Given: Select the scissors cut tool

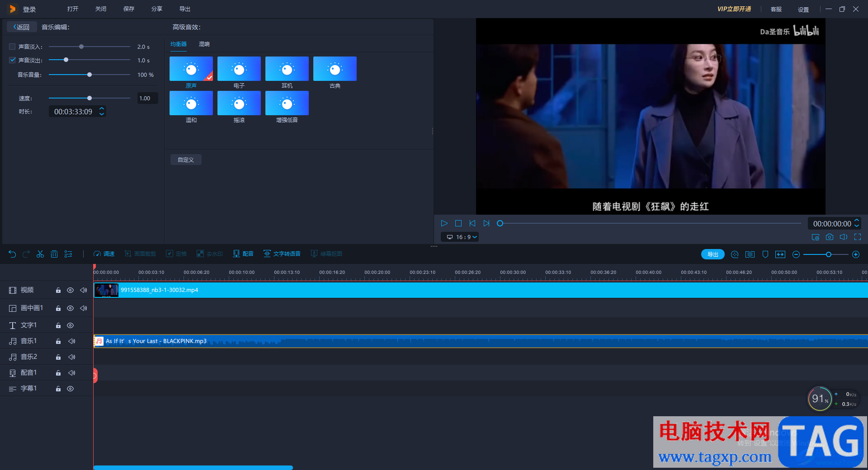Looking at the screenshot, I should (x=40, y=254).
